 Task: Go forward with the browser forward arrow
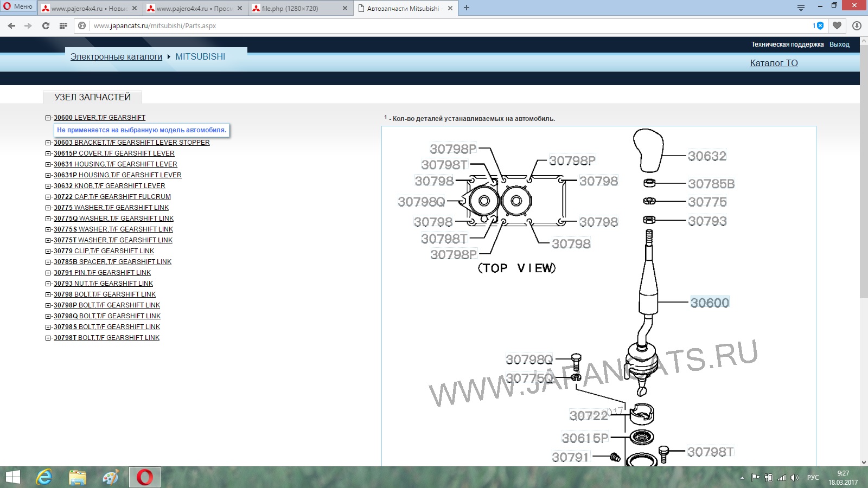point(28,25)
